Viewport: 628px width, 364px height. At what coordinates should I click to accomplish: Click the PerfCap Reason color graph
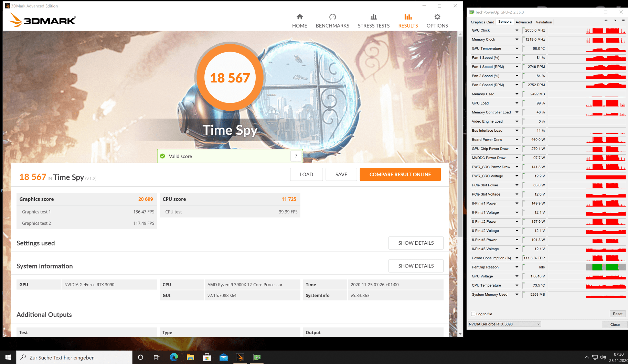pyautogui.click(x=606, y=267)
